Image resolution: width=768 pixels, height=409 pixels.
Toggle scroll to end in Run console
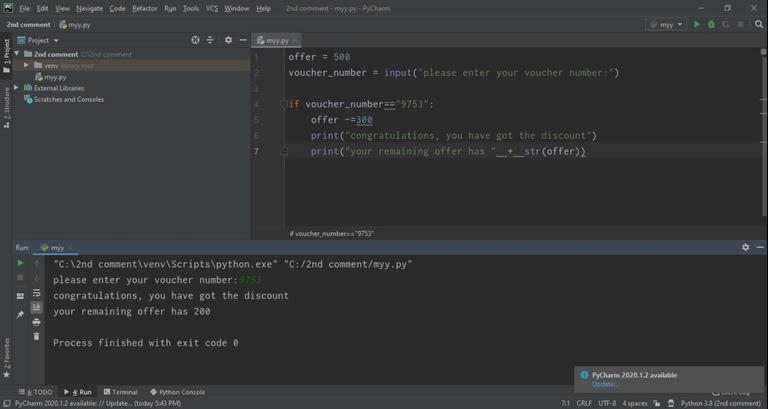coord(37,307)
